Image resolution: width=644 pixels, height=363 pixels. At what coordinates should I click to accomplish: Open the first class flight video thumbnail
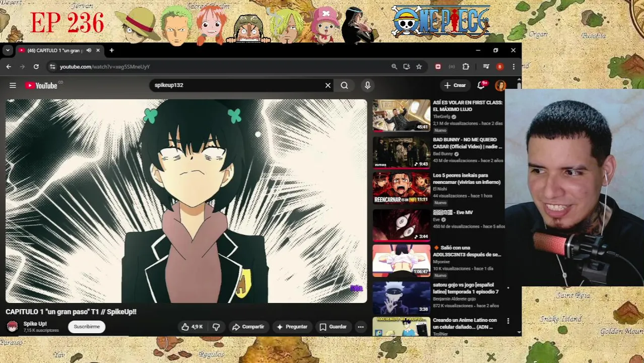[x=401, y=115]
